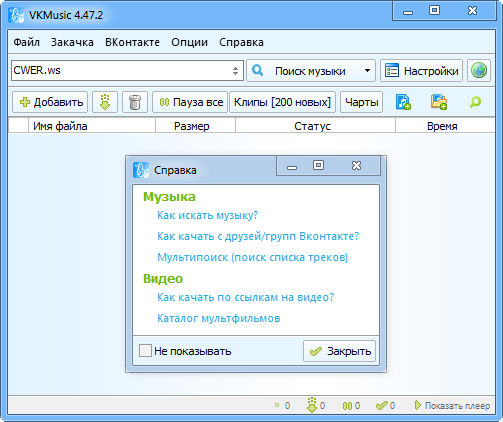Open the Опции menu
Viewport: 503px width, 422px height.
pyautogui.click(x=189, y=42)
